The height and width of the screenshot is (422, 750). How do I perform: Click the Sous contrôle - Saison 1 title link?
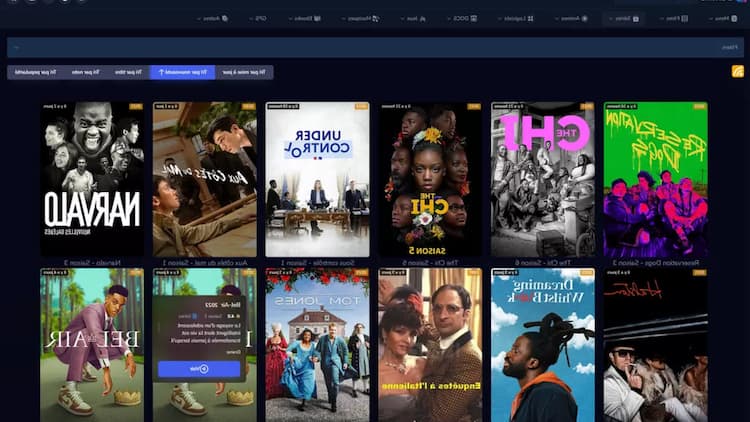point(318,263)
